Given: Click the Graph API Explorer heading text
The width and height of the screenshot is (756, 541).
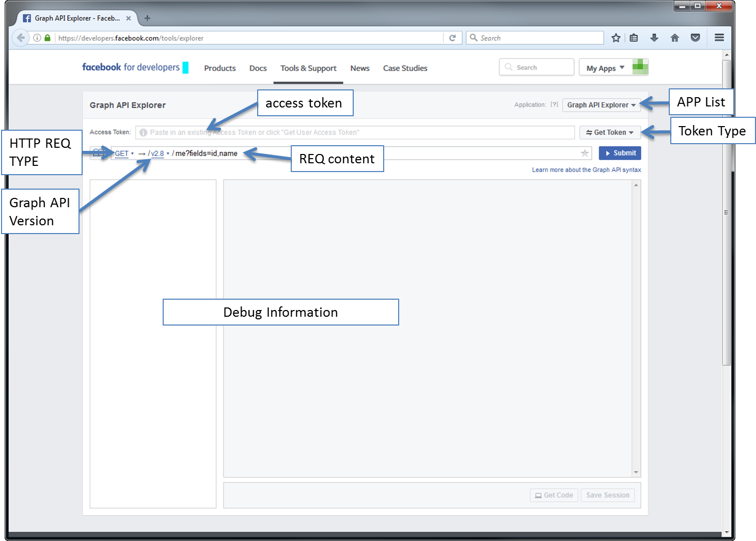Looking at the screenshot, I should [128, 105].
